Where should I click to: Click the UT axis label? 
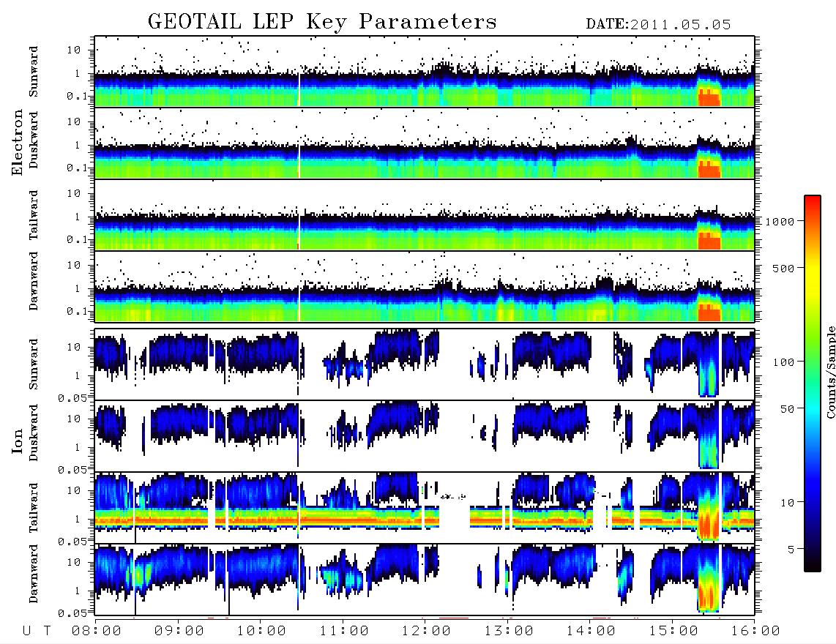tap(37, 631)
